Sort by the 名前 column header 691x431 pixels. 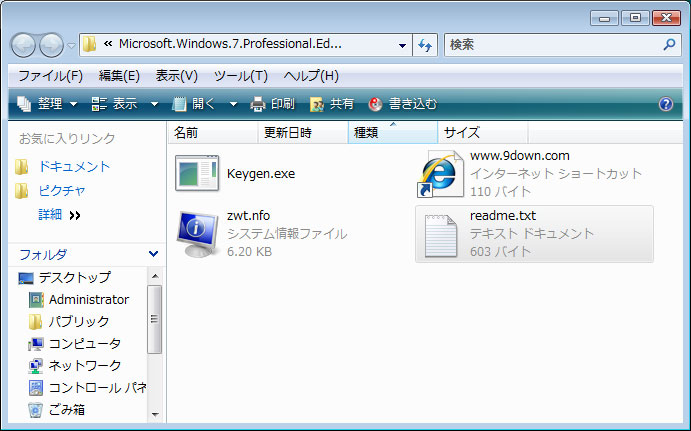coord(213,133)
